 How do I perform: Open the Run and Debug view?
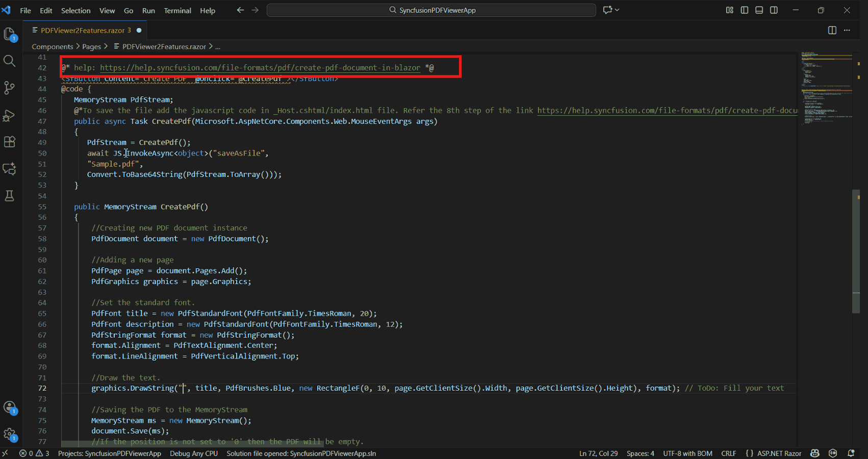click(x=9, y=115)
